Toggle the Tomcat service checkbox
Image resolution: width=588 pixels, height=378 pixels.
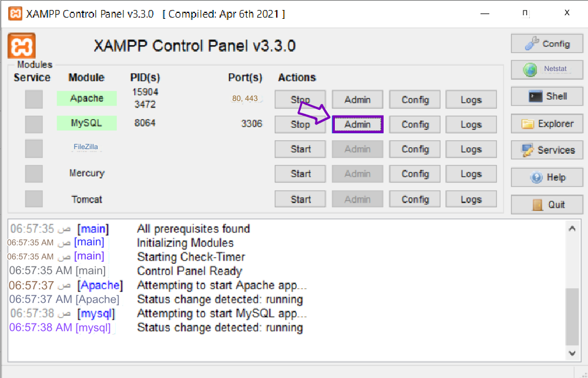point(33,198)
